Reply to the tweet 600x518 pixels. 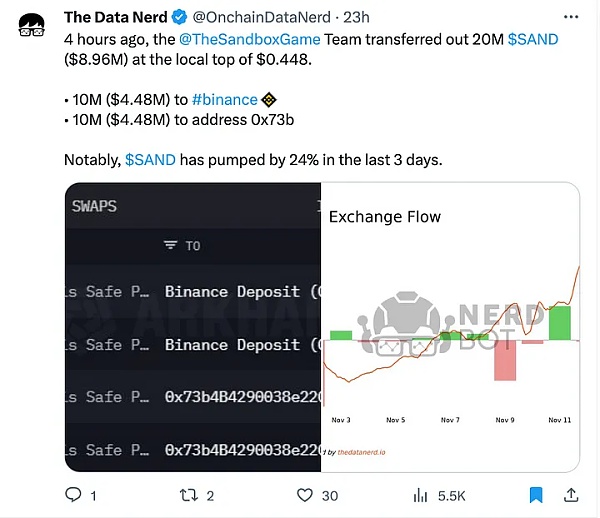(73, 495)
